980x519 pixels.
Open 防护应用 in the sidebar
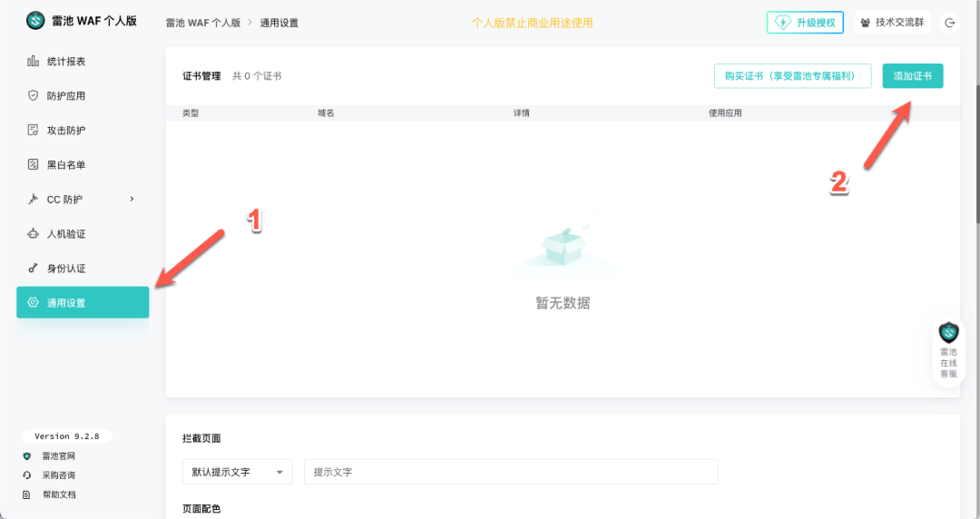(x=83, y=95)
